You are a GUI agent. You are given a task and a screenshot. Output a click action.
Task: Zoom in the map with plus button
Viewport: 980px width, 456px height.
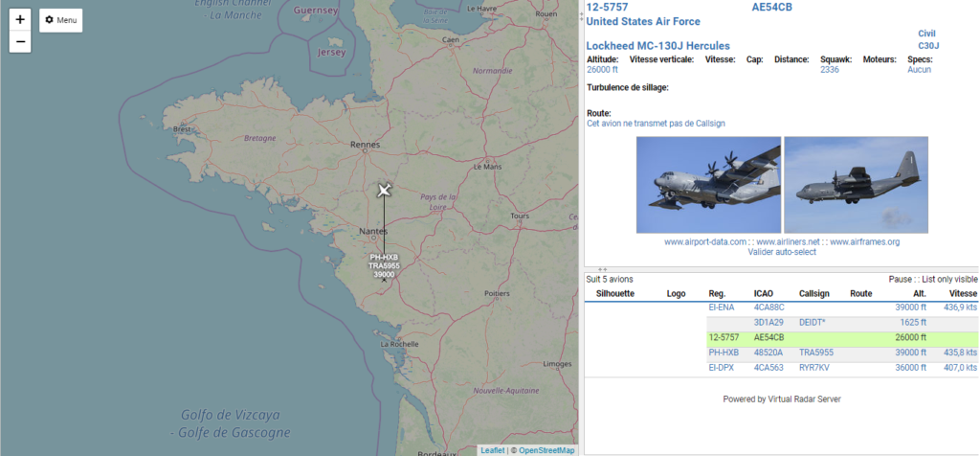tap(20, 19)
